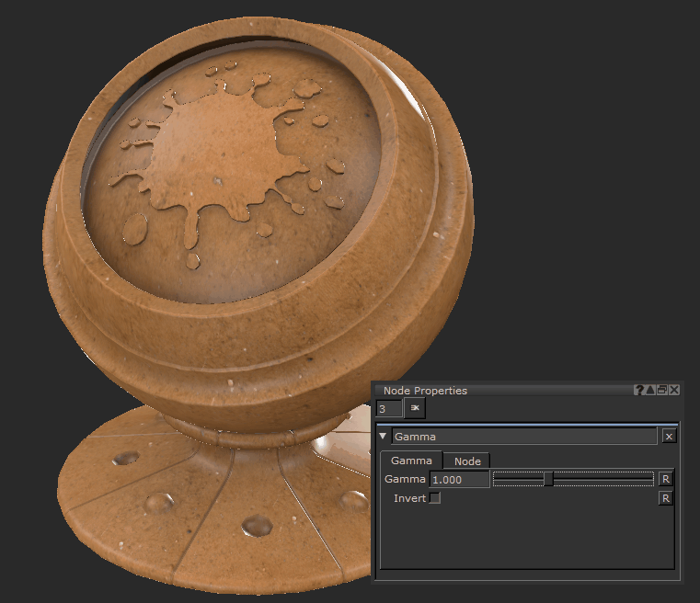The height and width of the screenshot is (603, 700).
Task: Reset the Invert option with the R button
Action: tap(666, 498)
